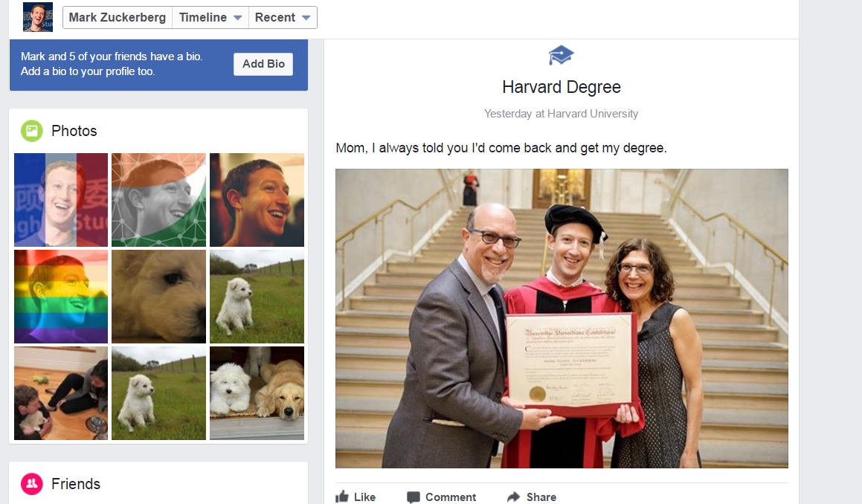The width and height of the screenshot is (862, 504).
Task: Click the pink Friends section icon
Action: [32, 484]
